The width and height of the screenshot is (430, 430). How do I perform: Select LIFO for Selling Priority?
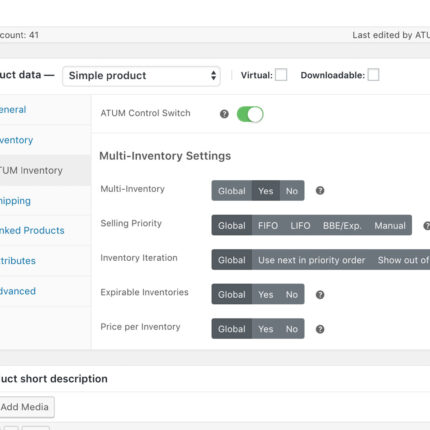(300, 226)
